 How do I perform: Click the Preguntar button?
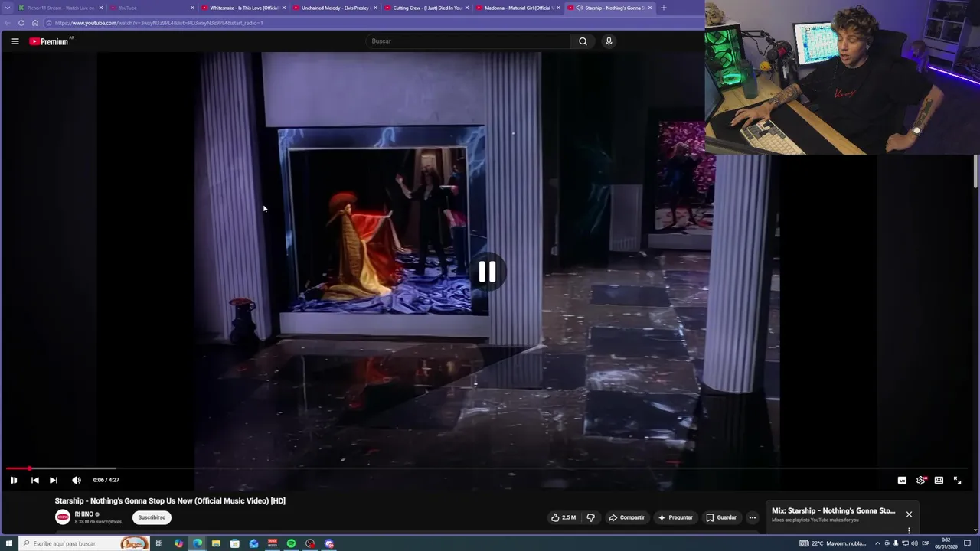[675, 517]
